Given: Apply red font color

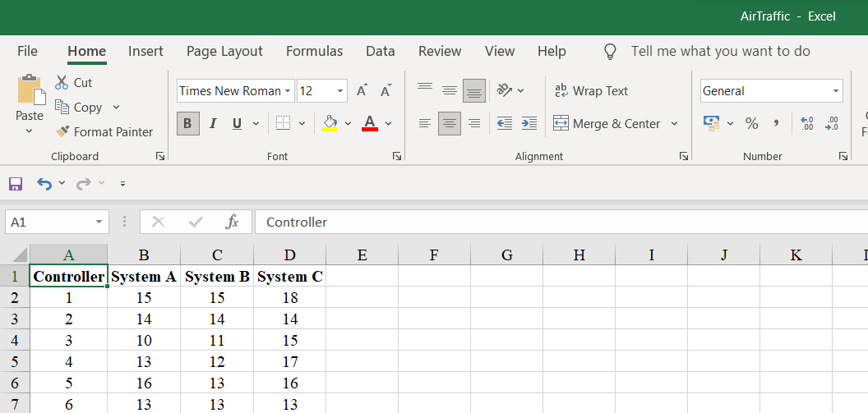Looking at the screenshot, I should (x=370, y=123).
